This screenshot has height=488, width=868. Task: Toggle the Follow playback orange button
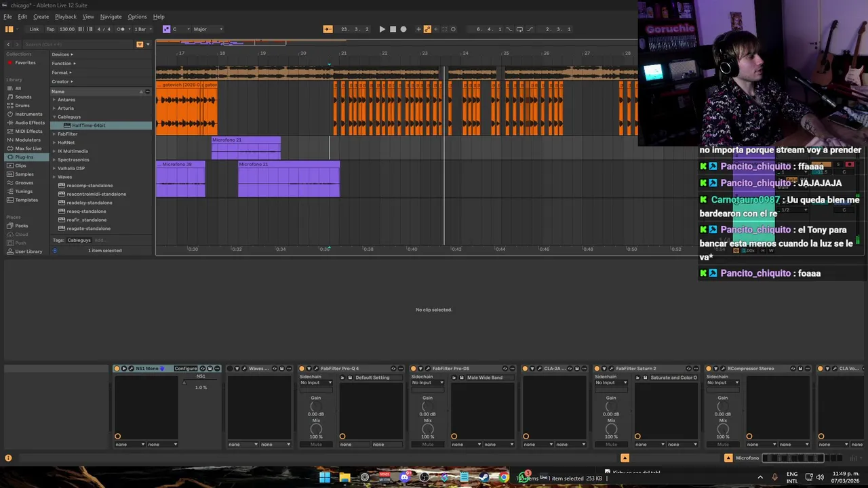328,29
